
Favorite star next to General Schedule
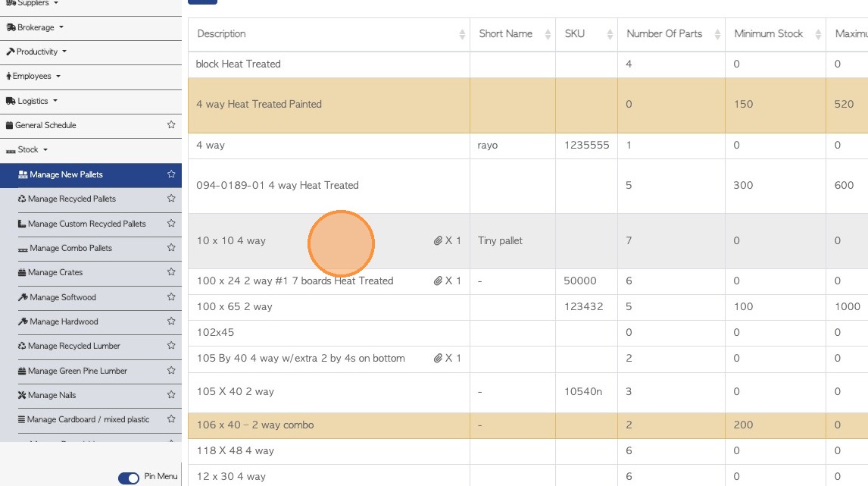(171, 125)
